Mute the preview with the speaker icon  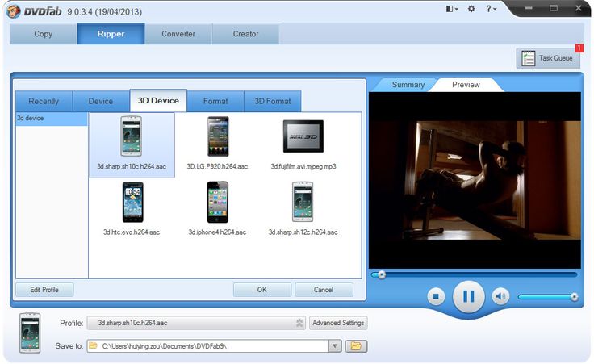(500, 296)
